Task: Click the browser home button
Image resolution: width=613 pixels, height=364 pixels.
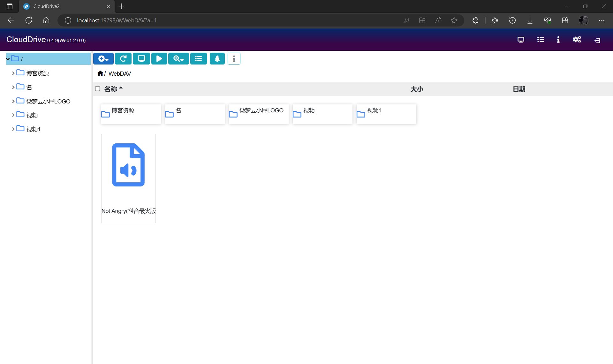Action: [46, 20]
